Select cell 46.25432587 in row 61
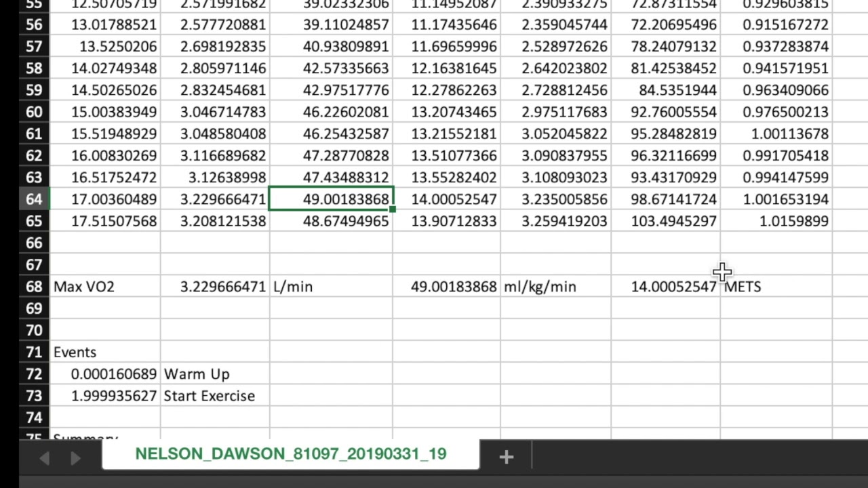 [x=331, y=134]
